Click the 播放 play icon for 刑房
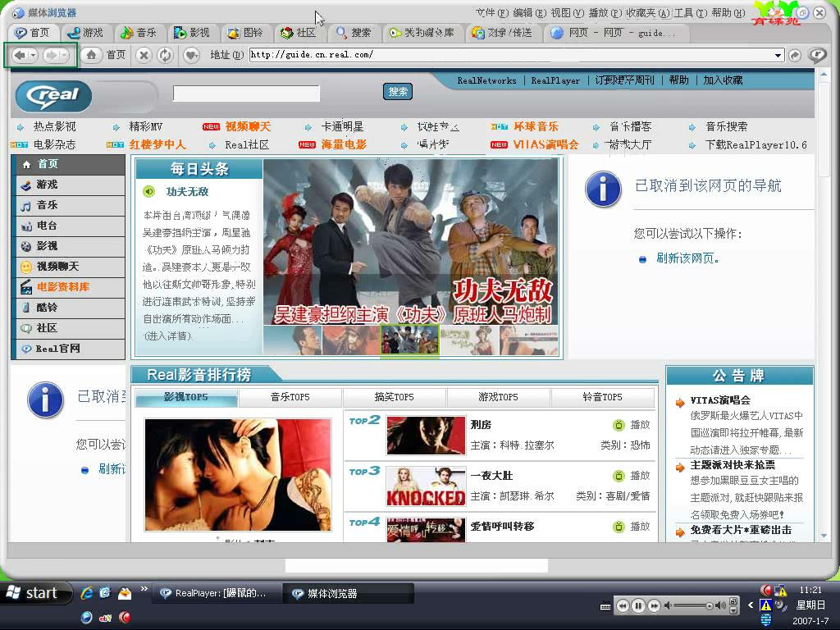Viewport: 840px width, 630px height. pos(619,425)
